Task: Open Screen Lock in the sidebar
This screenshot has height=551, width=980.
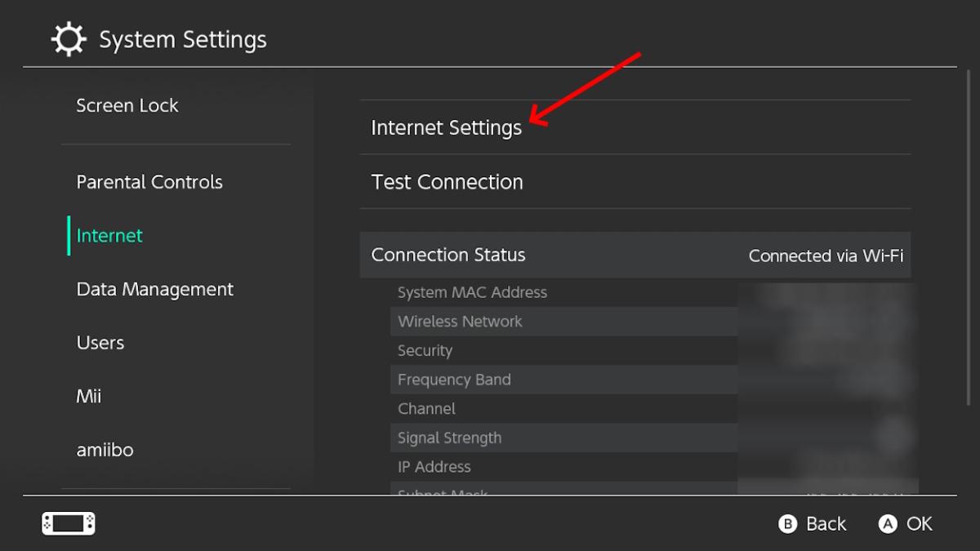Action: click(x=127, y=105)
